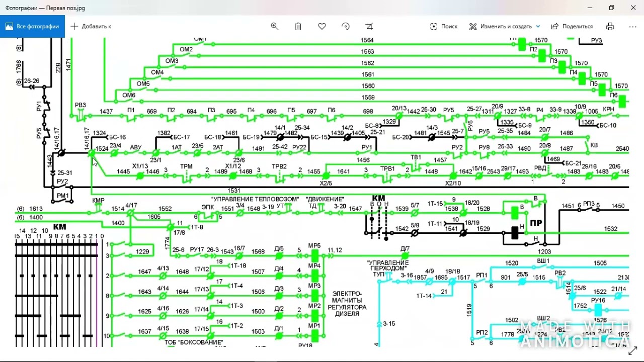Click wire number 1532
Image resolution: width=644 pixels, height=362 pixels.
click(x=610, y=229)
